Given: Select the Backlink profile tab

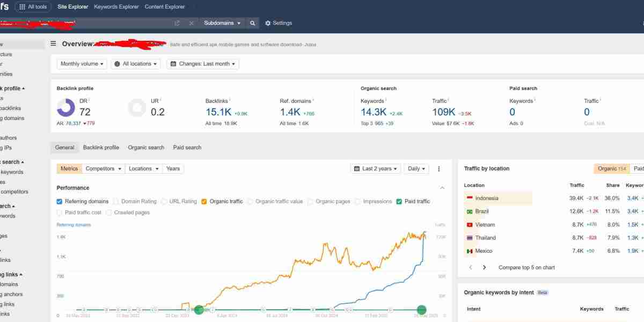Looking at the screenshot, I should point(101,148).
